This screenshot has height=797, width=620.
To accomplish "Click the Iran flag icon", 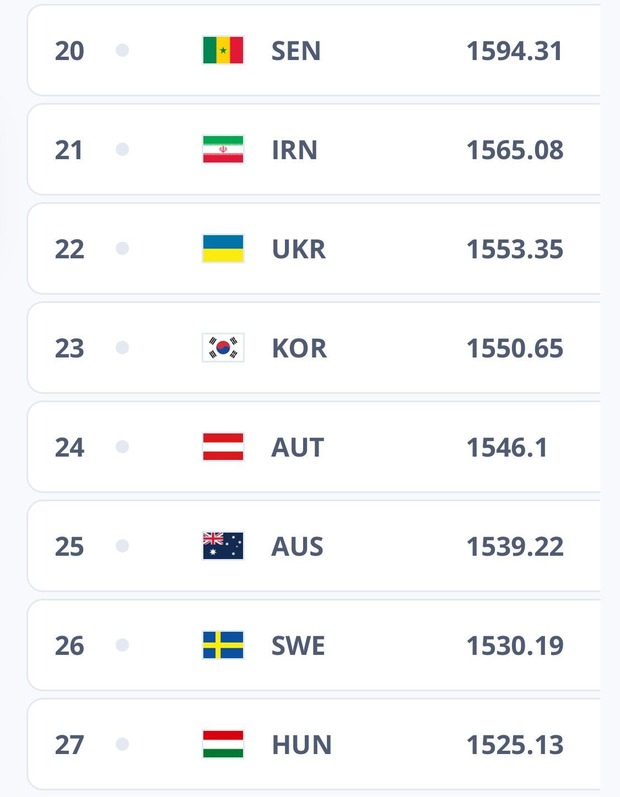I will pyautogui.click(x=223, y=149).
